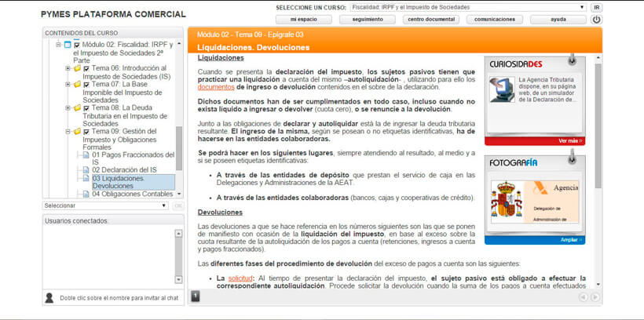Click 'Ver más' in Curiosidades box
The width and height of the screenshot is (644, 320).
[570, 140]
